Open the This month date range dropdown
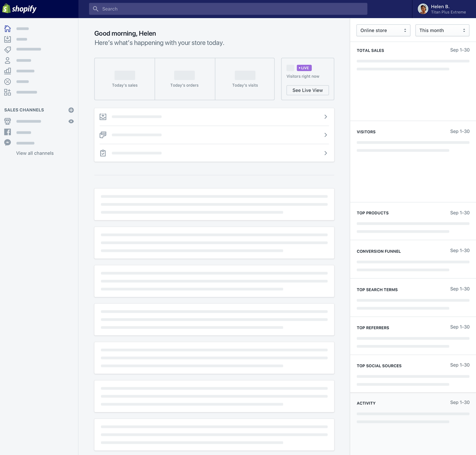Image resolution: width=476 pixels, height=455 pixels. (x=442, y=30)
